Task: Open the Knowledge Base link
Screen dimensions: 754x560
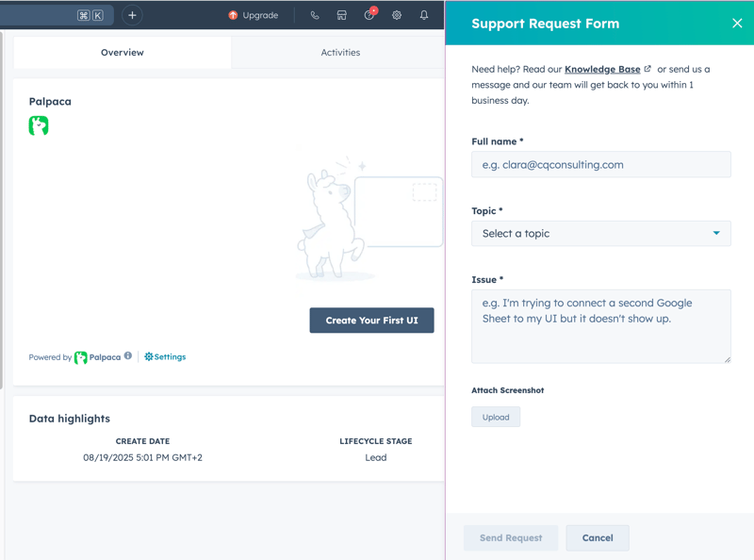Action: (x=602, y=69)
